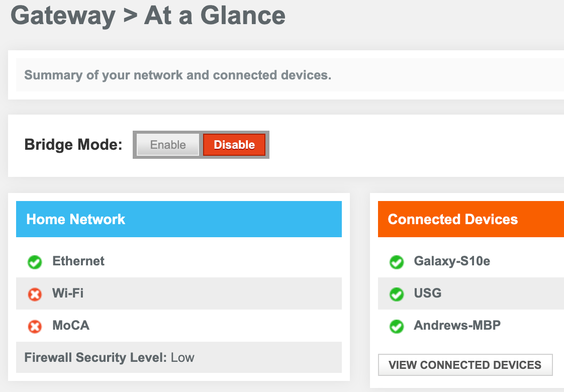
Task: Click the green check icon beside USG
Action: [397, 294]
